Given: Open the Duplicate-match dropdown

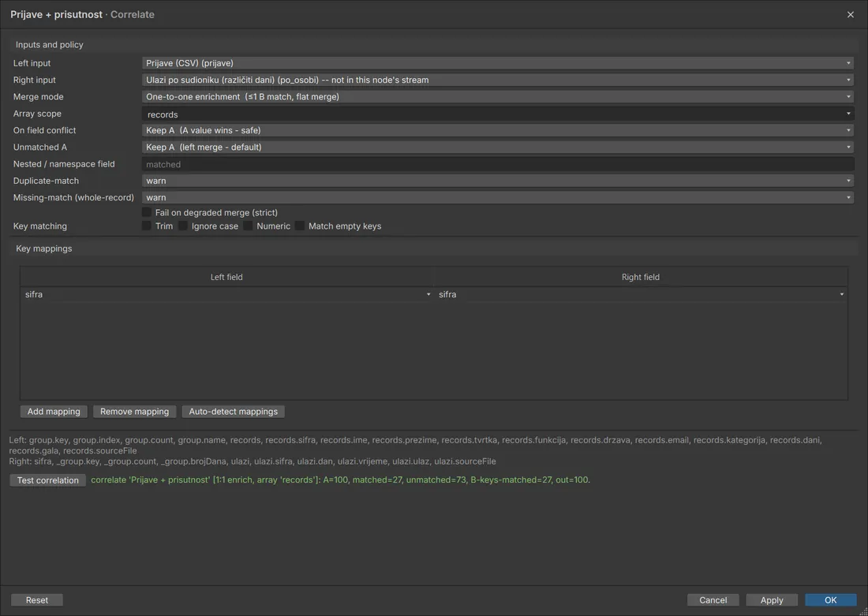Looking at the screenshot, I should [x=498, y=181].
